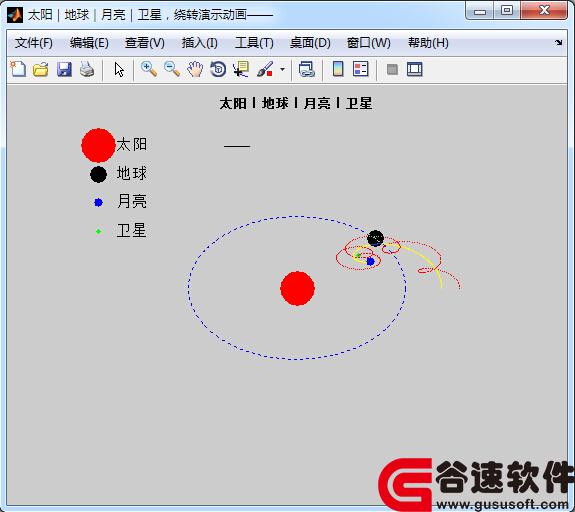Screen dimensions: 575x512
Task: Toggle the Data Cursor tool
Action: point(241,69)
